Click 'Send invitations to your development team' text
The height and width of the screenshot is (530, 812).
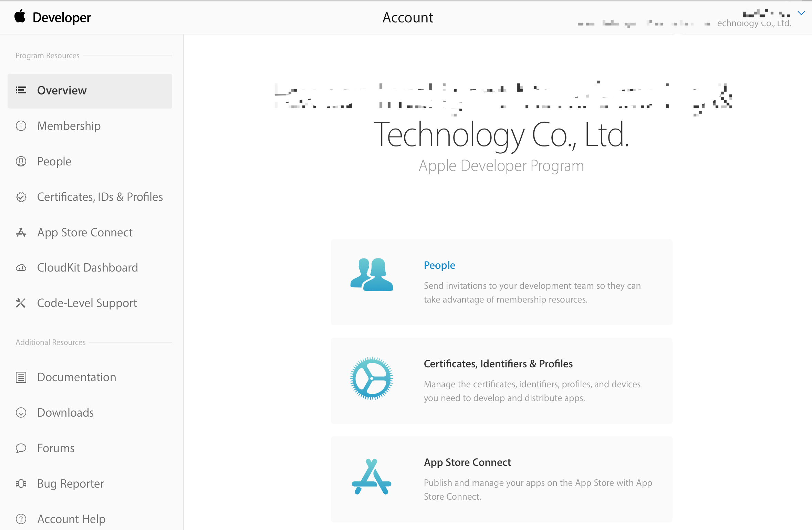click(532, 293)
